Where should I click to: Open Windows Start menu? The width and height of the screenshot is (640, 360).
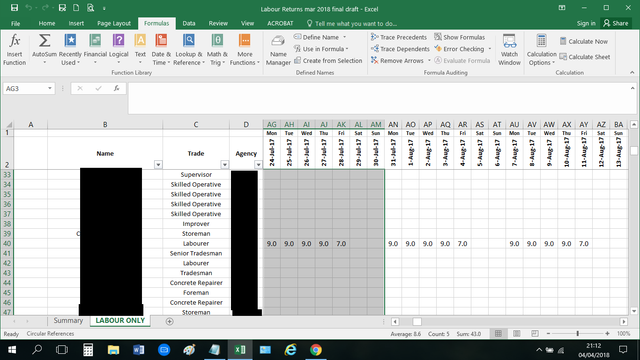click(12, 350)
